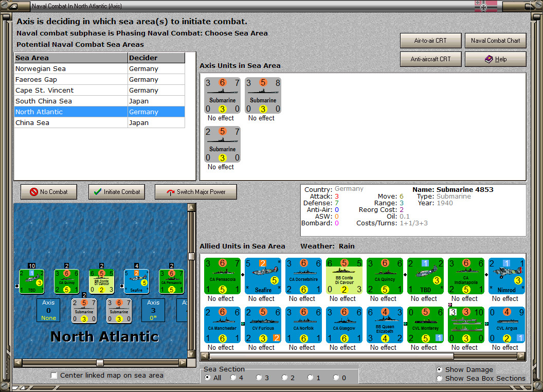
Task: Select the stacked convoy unit beside CVL Monterey
Action: click(466, 325)
